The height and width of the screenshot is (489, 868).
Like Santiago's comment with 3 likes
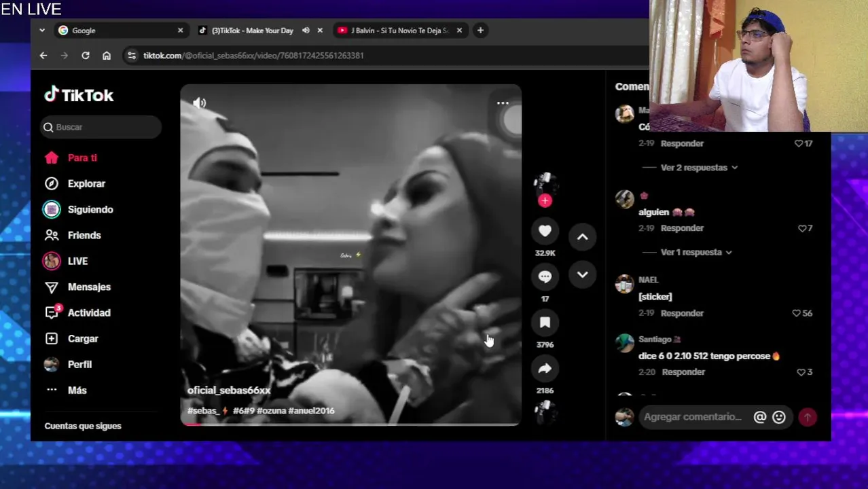800,372
